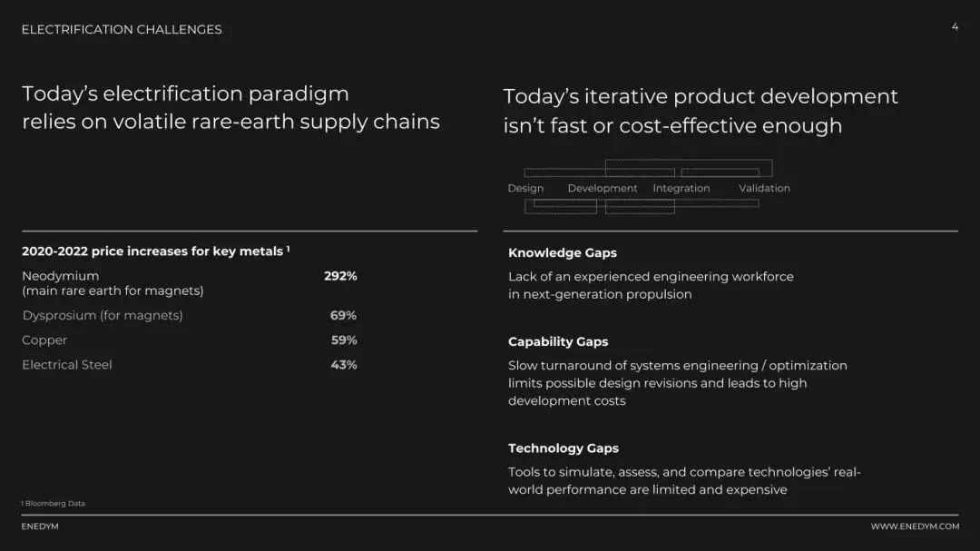Click the Copper 59% value

tap(344, 340)
